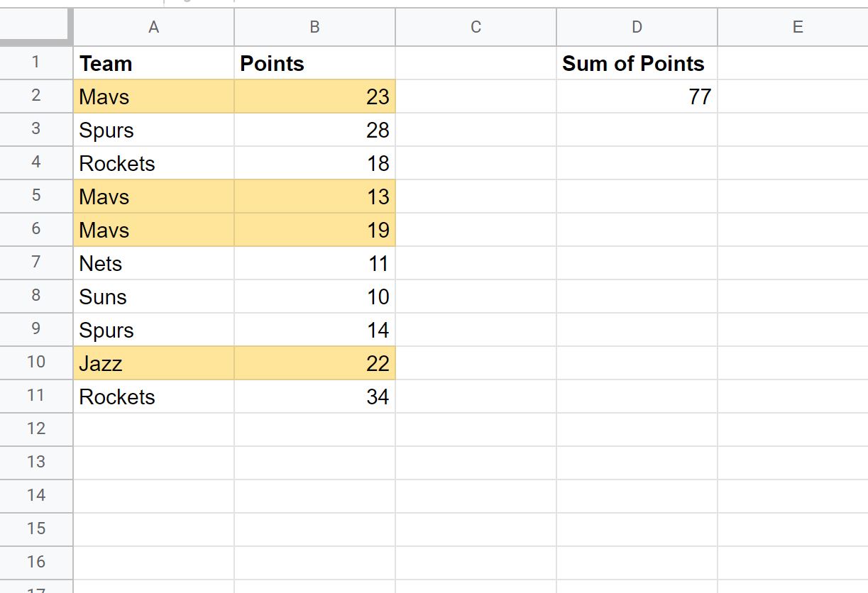Select row 14 header
Viewport: 868px width, 593px height.
click(36, 495)
